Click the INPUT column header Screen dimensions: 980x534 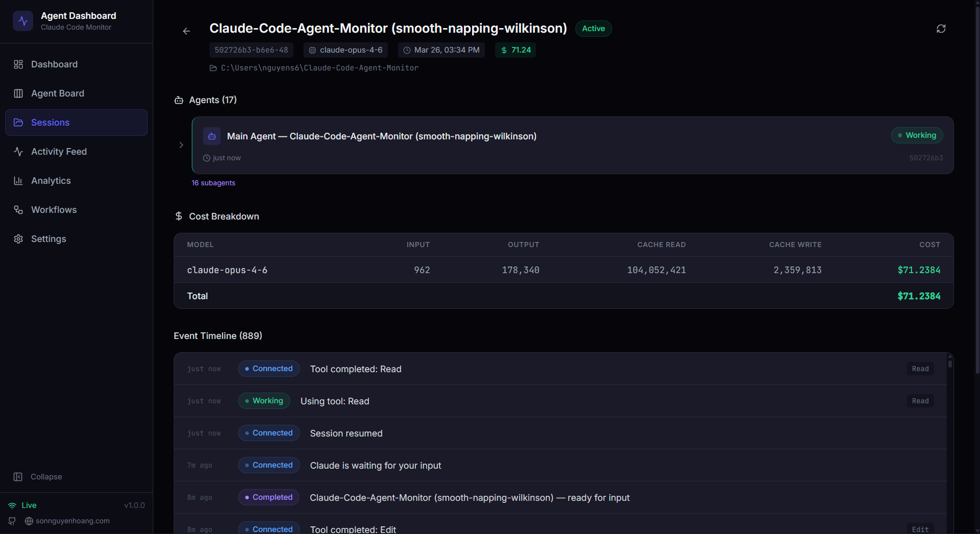[x=418, y=245]
